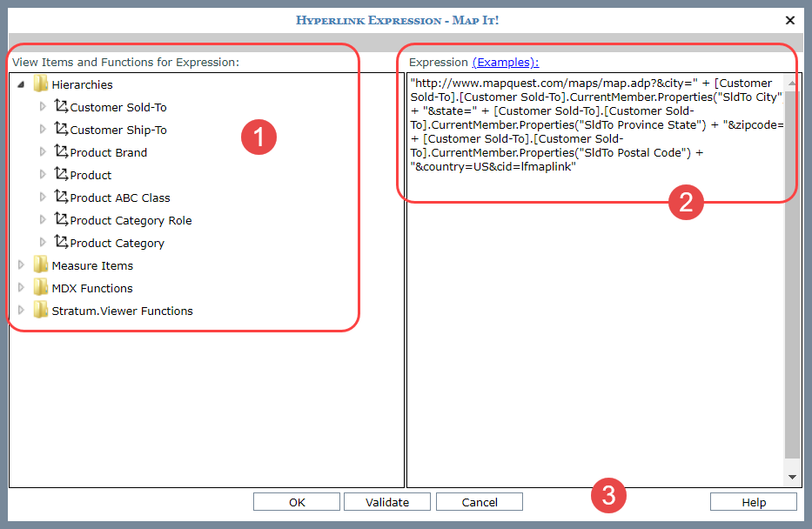Collapse the Hierarchies tree node
Image resolution: width=812 pixels, height=529 pixels.
[21, 84]
